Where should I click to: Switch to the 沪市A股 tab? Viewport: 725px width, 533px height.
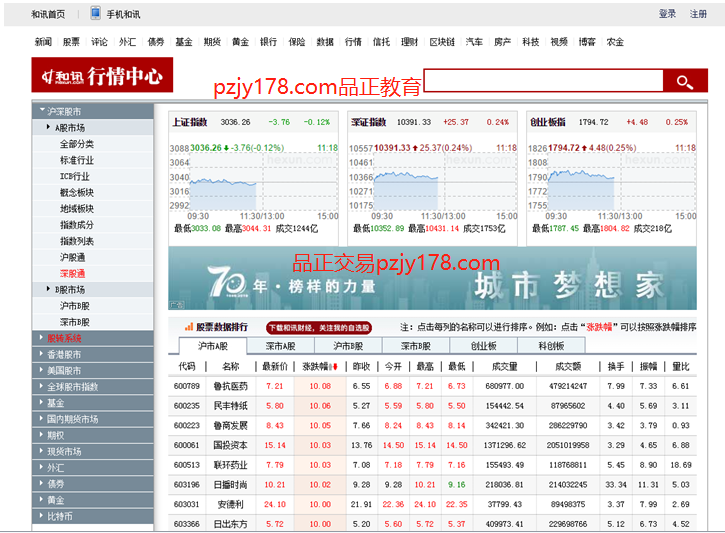tap(213, 346)
